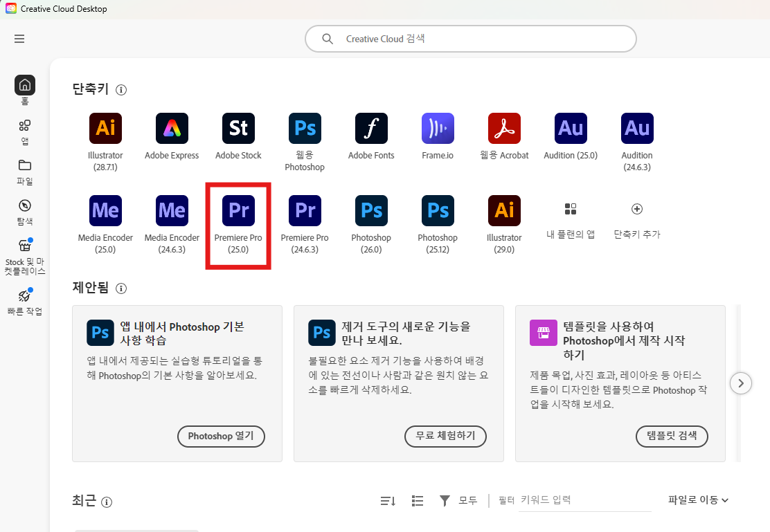Open 웹용 Acrobat shortcut
The width and height of the screenshot is (770, 532).
tap(504, 129)
